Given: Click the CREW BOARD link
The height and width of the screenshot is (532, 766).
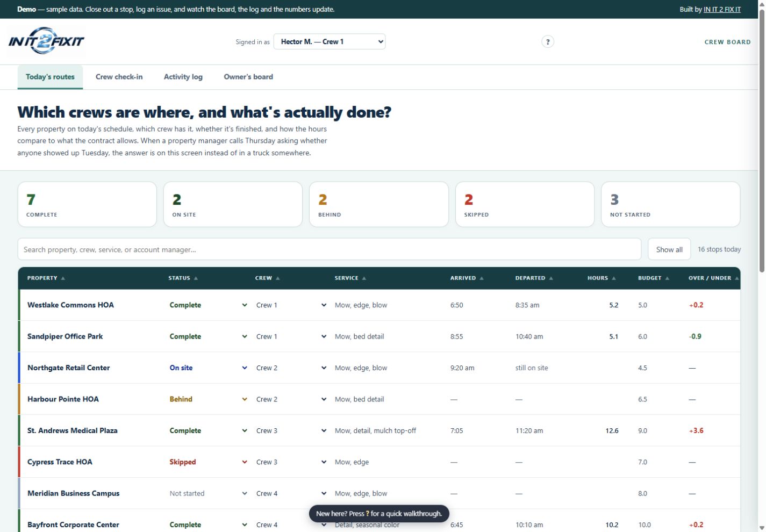Looking at the screenshot, I should tap(727, 42).
